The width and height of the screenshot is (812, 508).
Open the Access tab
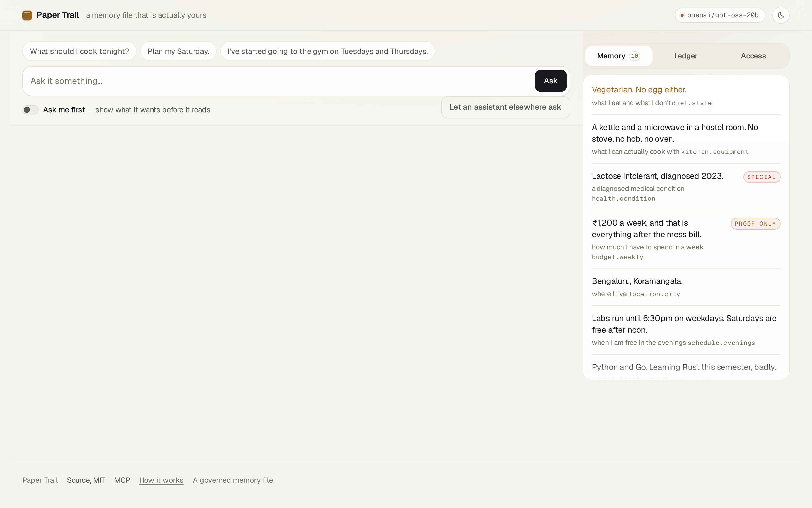(x=753, y=56)
